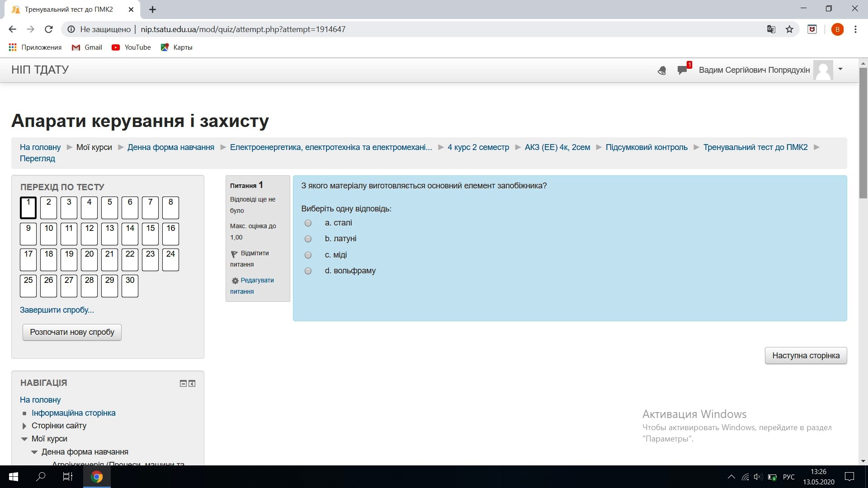Open the messages chat icon
Image resolution: width=868 pixels, height=488 pixels.
tap(682, 70)
